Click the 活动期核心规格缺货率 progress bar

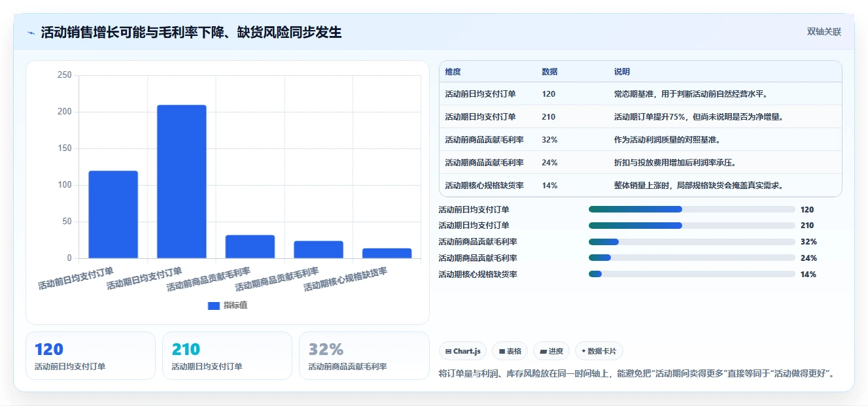692,274
